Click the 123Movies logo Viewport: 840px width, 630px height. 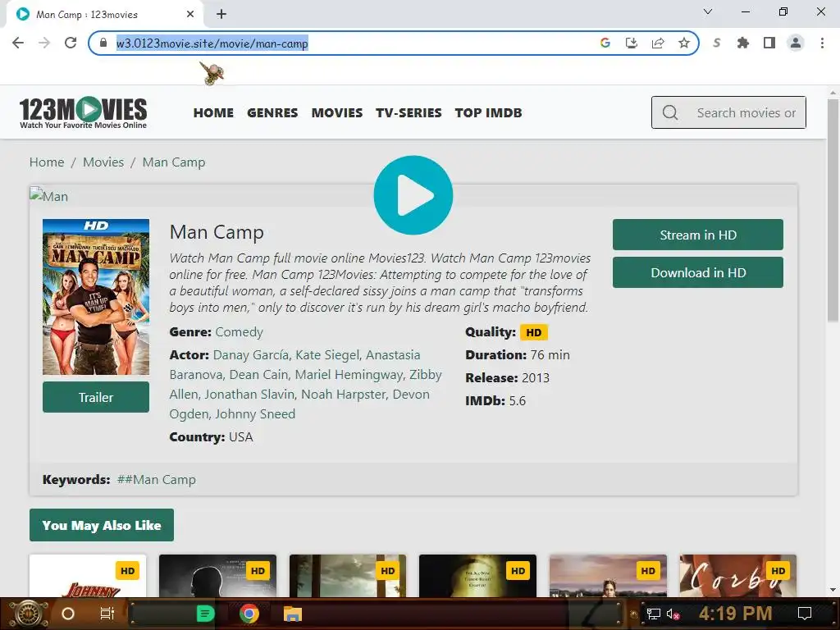pyautogui.click(x=83, y=112)
